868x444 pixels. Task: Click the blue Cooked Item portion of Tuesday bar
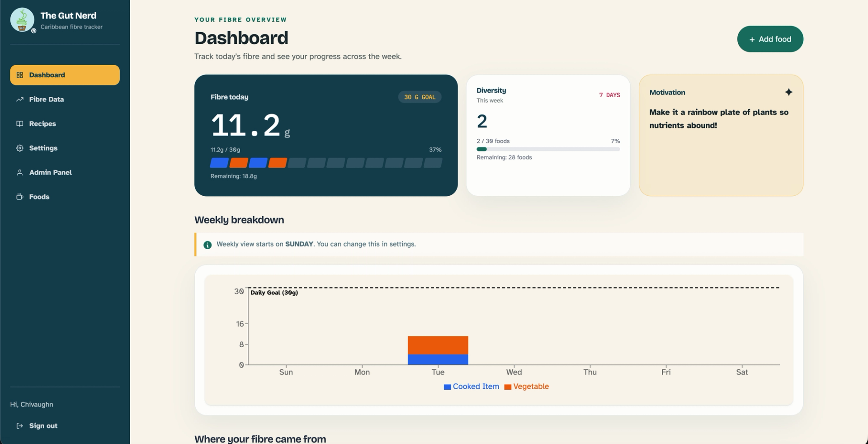pyautogui.click(x=438, y=359)
